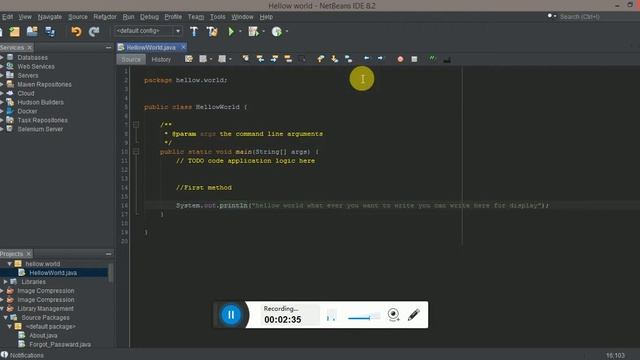Collapse the hellow.world package node
The width and height of the screenshot is (640, 360).
(9, 264)
